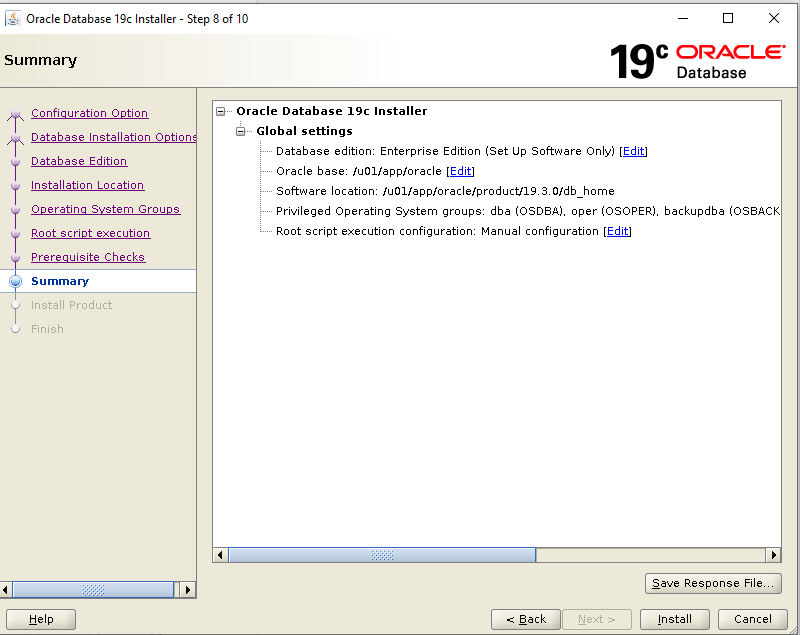Image resolution: width=800 pixels, height=635 pixels.
Task: Cancel the Oracle installation
Action: coord(753,619)
